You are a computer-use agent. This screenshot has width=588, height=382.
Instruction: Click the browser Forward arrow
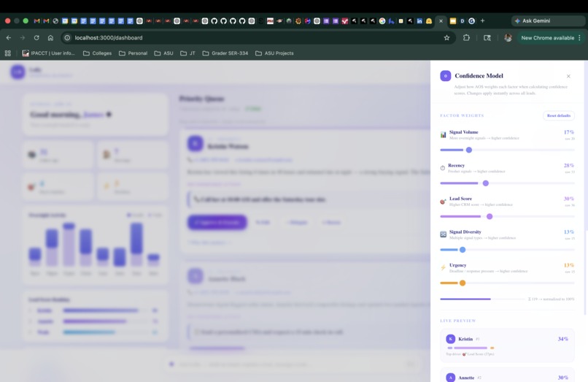pos(23,38)
